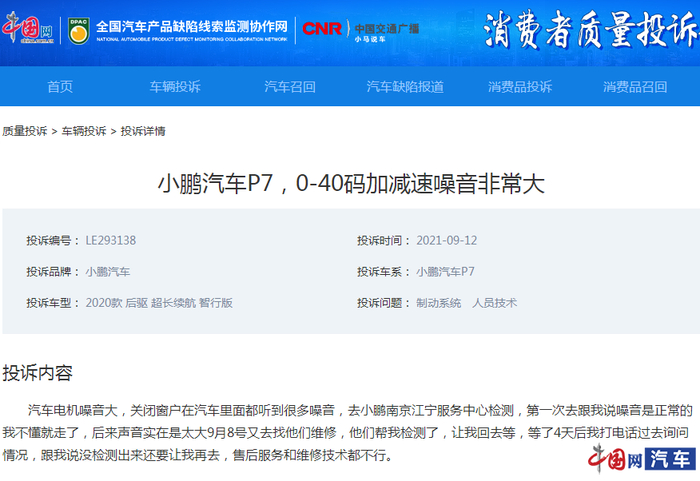Click the 人员技术 complaint issue tag
The width and height of the screenshot is (700, 481).
click(x=494, y=303)
